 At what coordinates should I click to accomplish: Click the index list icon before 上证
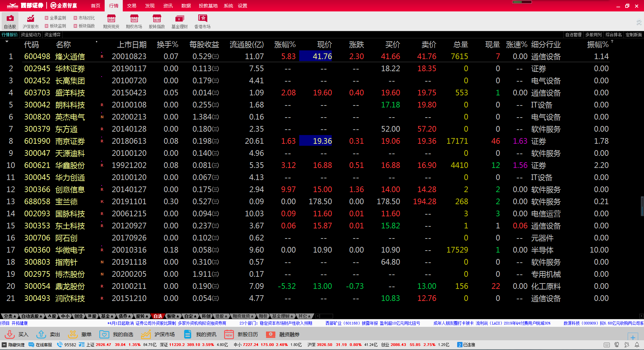[82, 345]
